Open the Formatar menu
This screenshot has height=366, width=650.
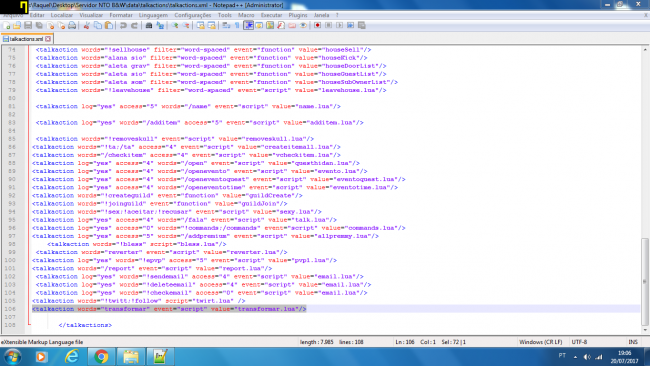(121, 15)
